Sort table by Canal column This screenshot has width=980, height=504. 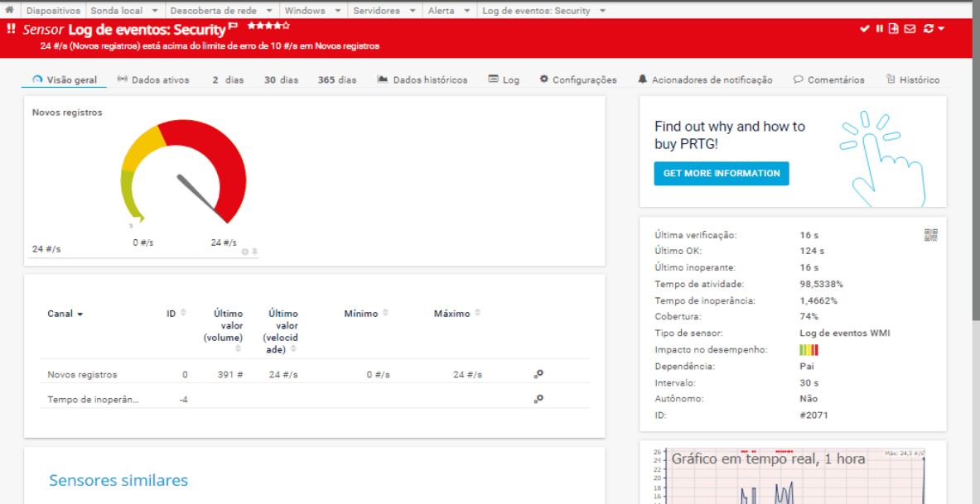(x=65, y=314)
